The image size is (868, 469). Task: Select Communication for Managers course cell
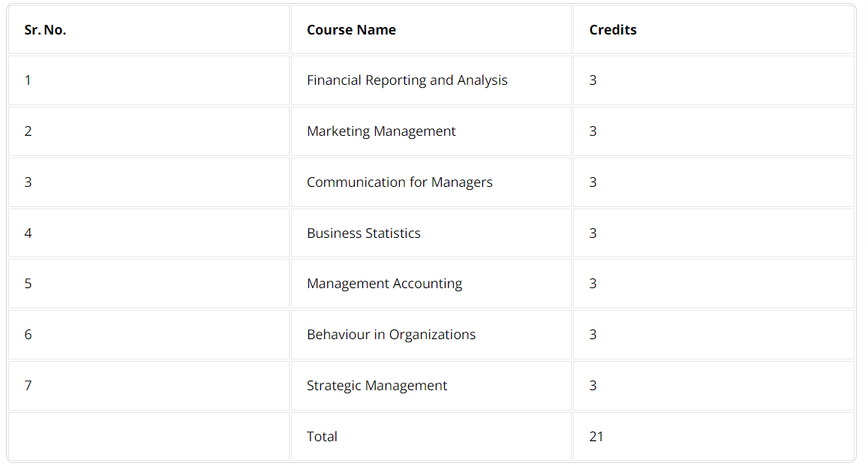[431, 182]
